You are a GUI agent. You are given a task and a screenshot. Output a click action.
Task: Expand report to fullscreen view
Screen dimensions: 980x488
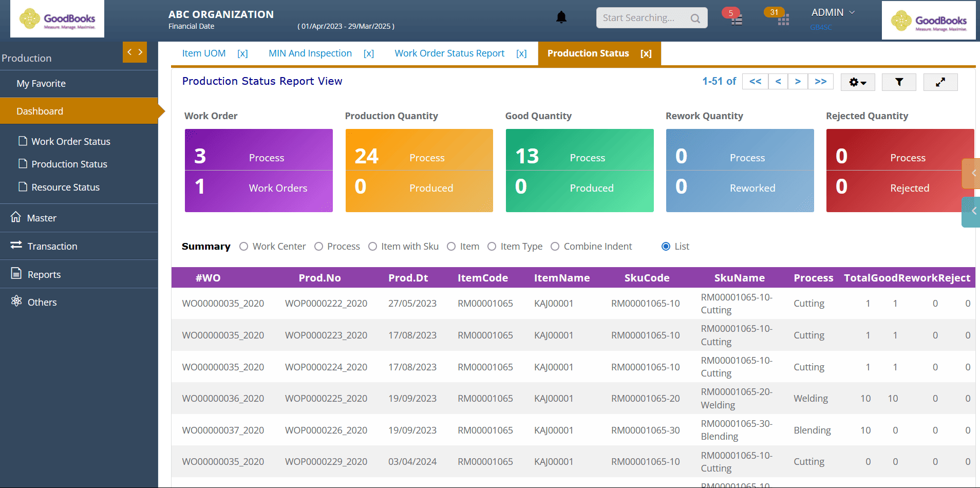click(x=940, y=82)
